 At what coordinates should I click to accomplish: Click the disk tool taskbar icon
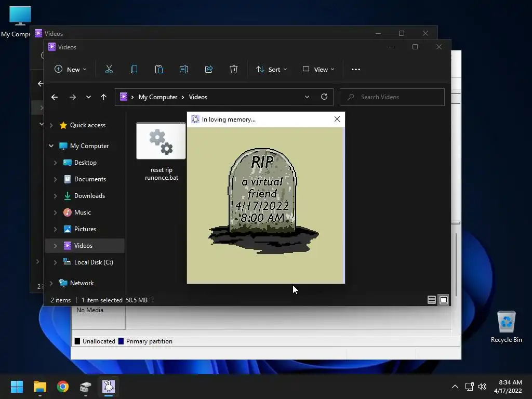pyautogui.click(x=86, y=387)
